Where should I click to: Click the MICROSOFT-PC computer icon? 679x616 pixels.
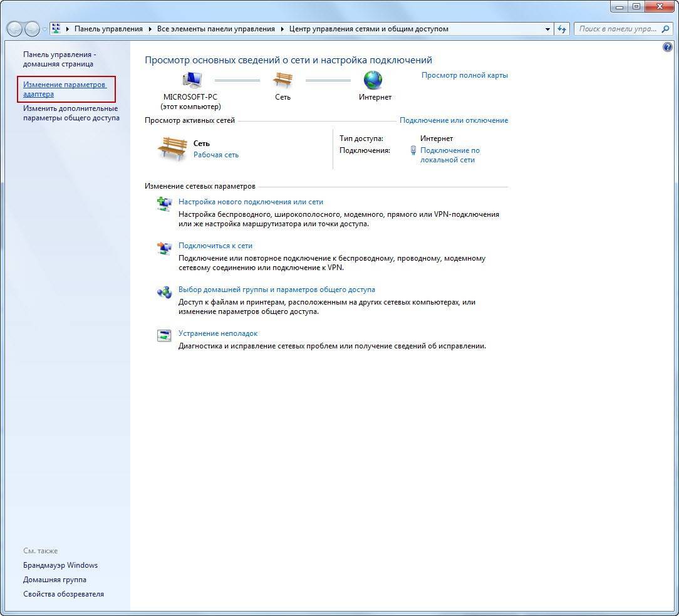[x=191, y=80]
